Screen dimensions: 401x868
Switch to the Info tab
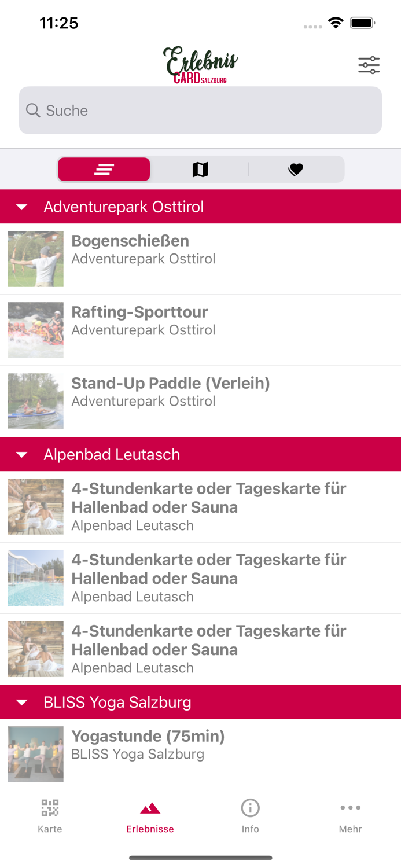coord(250,815)
